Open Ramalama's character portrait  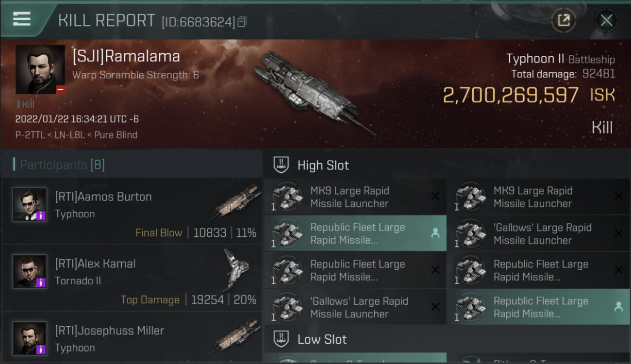coord(40,69)
